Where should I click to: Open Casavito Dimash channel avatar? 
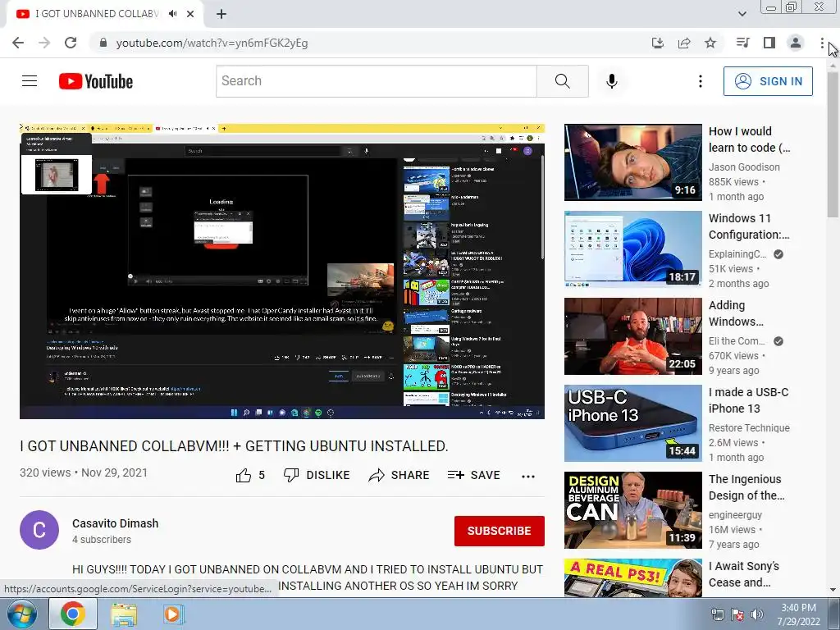39,530
